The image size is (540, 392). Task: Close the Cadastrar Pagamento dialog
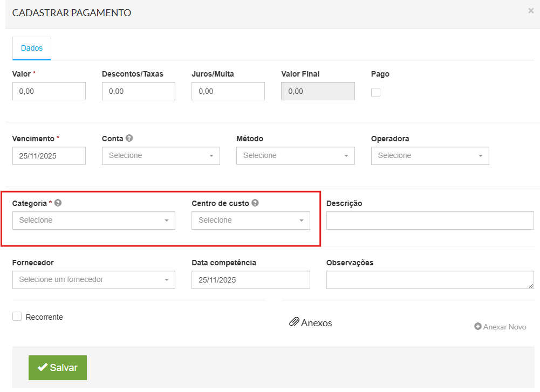(531, 10)
